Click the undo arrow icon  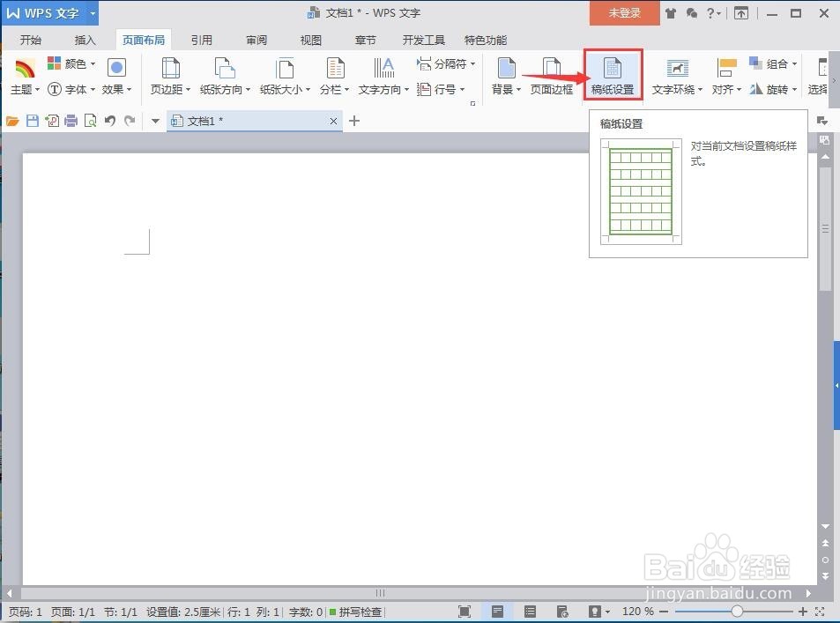click(x=110, y=121)
